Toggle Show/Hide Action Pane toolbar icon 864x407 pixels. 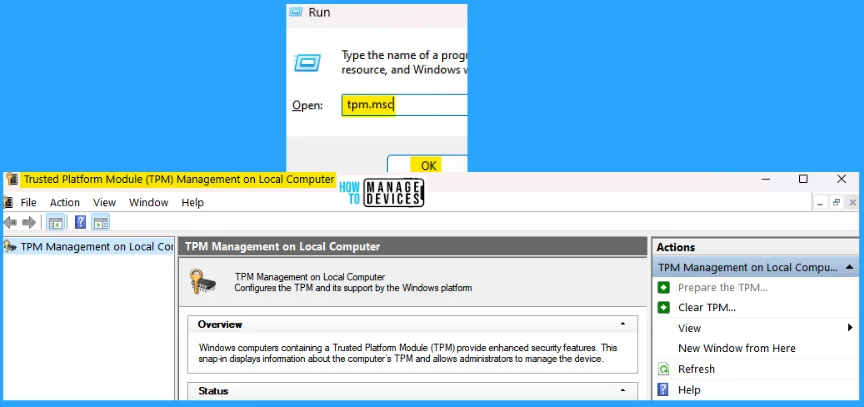100,223
